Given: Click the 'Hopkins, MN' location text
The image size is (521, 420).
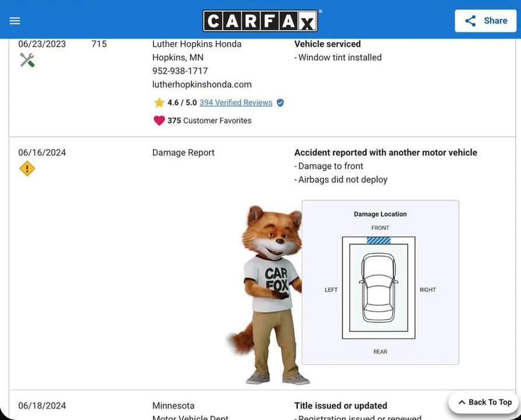Looking at the screenshot, I should point(178,58).
